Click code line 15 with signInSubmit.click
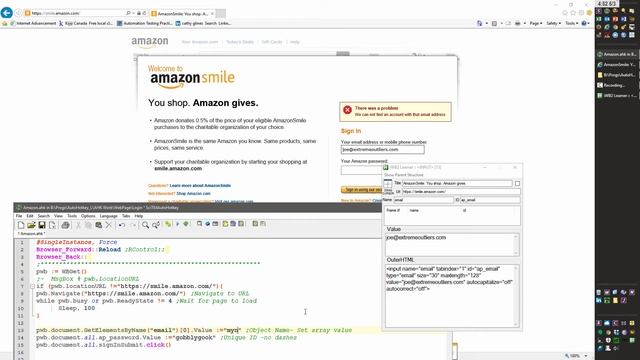 coord(104,345)
